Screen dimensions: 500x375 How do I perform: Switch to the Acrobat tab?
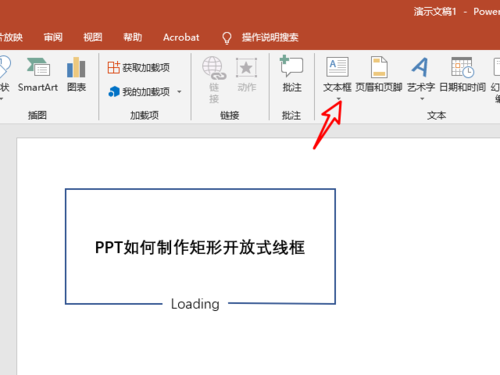[x=181, y=37]
